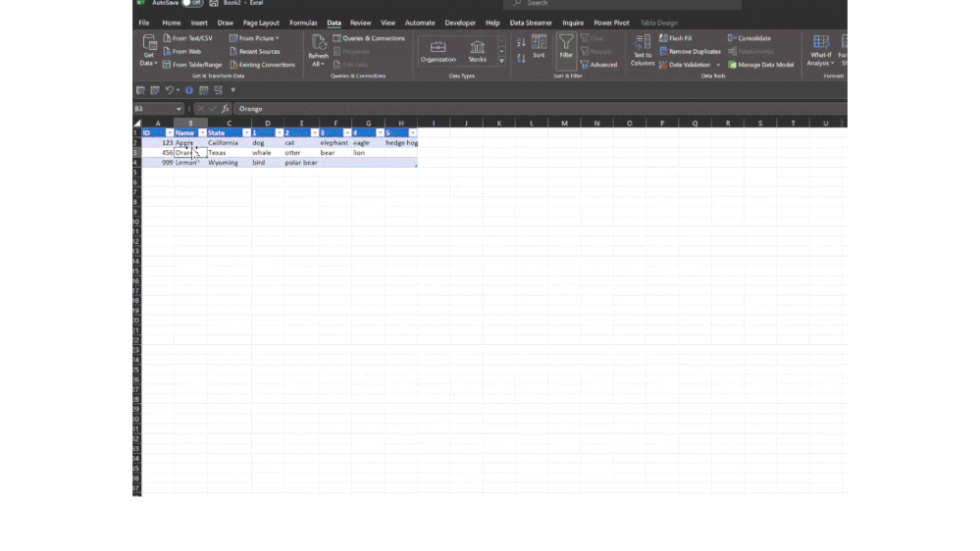
Task: Open the Power Pivot tab
Action: [x=611, y=23]
